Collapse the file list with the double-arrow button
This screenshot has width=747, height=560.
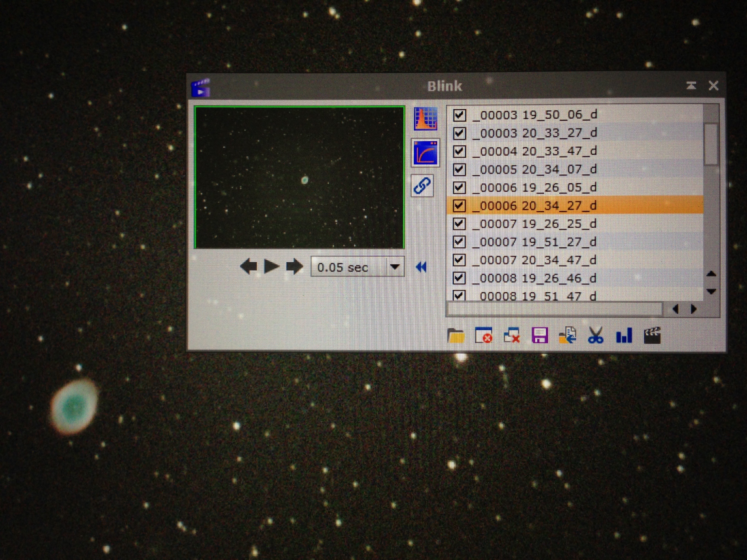(422, 267)
